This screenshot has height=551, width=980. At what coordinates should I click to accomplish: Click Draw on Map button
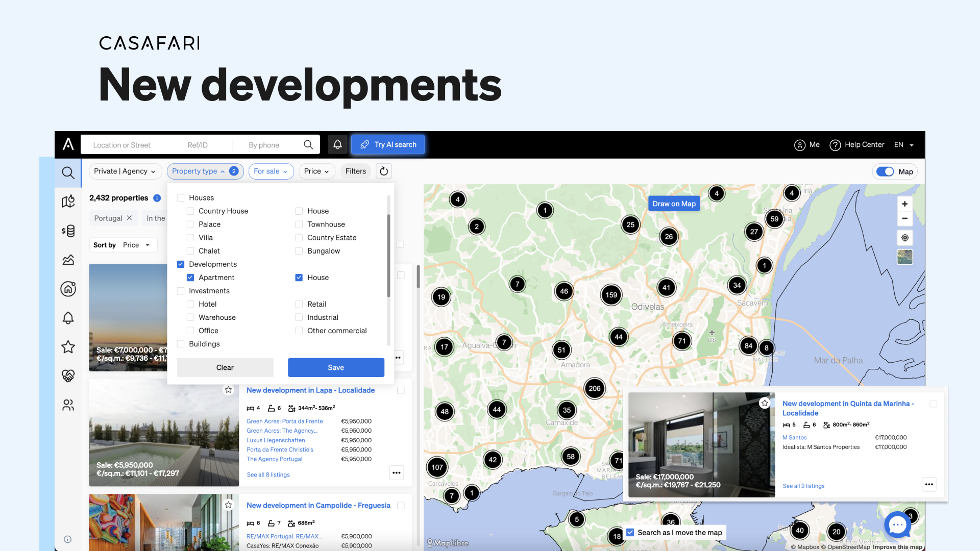(674, 204)
